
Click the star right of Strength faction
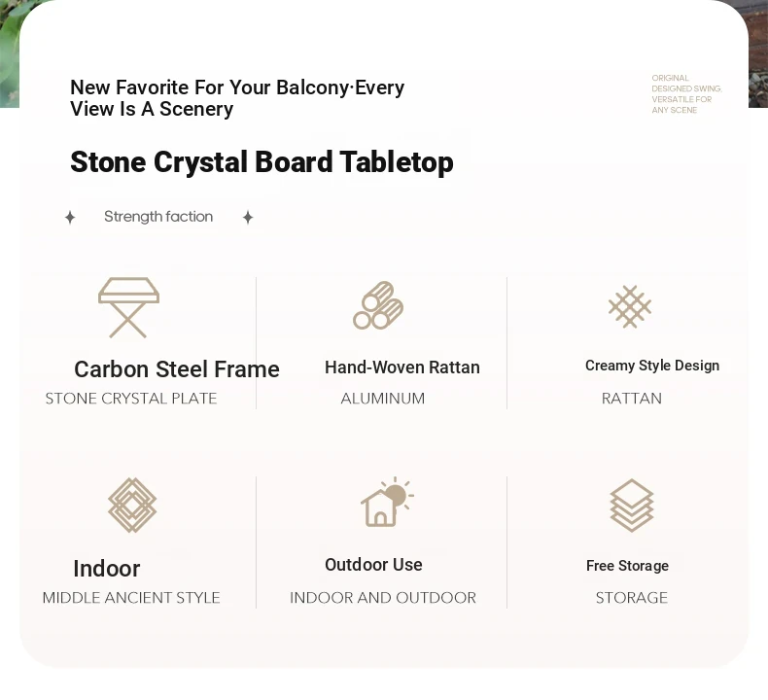(248, 217)
